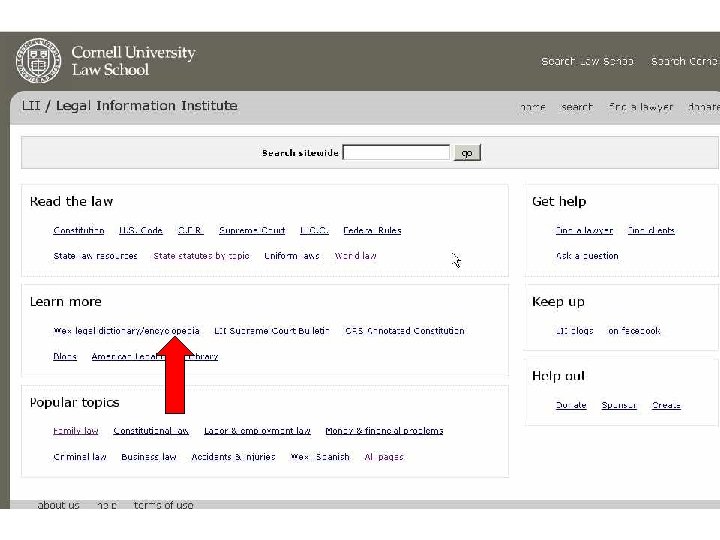
Task: Open the Donate link under Help out
Action: coord(571,405)
